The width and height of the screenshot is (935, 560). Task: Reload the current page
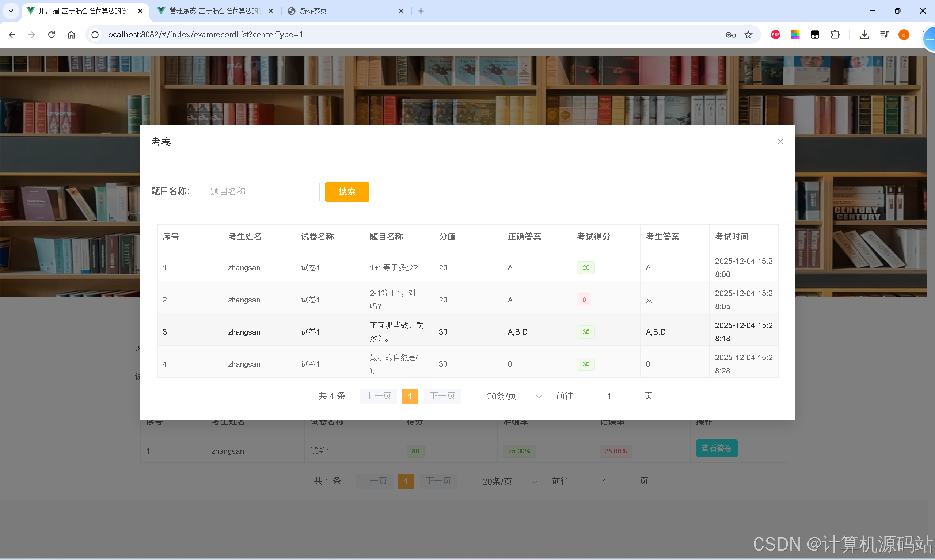[x=52, y=34]
